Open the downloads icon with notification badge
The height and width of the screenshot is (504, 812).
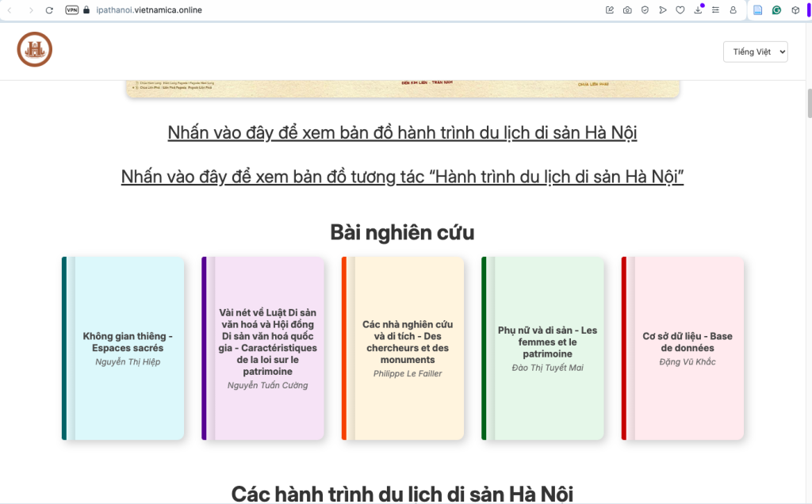tap(697, 10)
